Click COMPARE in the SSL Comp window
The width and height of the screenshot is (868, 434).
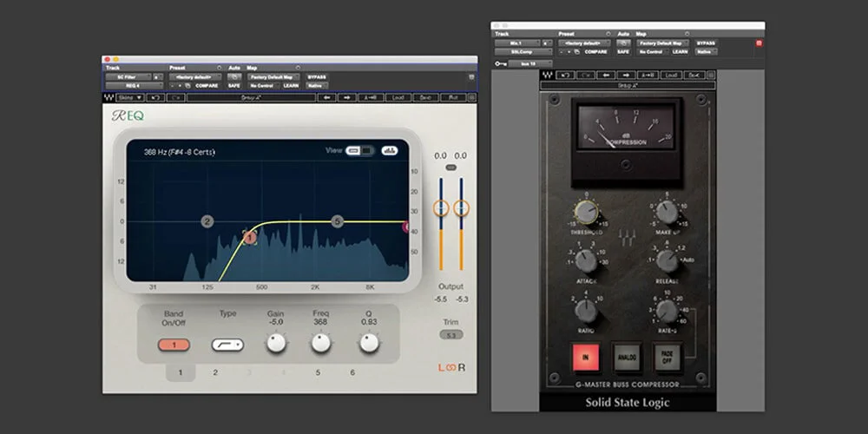click(595, 51)
